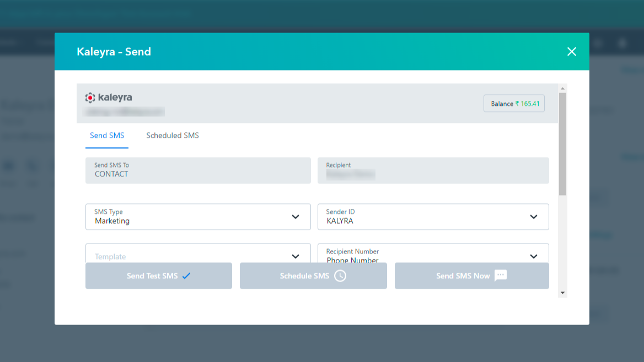Check the account Balance of ₹165.41
644x362 pixels.
(513, 103)
